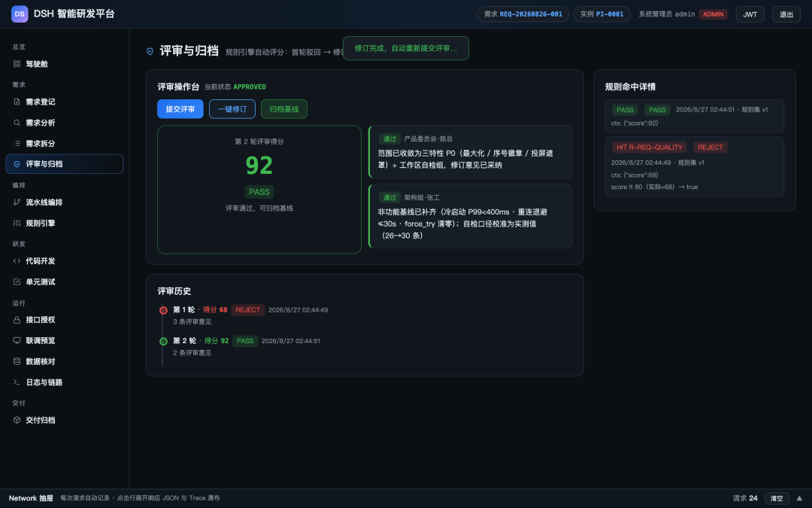Expand the Network drawer with triangle arrow

[x=799, y=498]
